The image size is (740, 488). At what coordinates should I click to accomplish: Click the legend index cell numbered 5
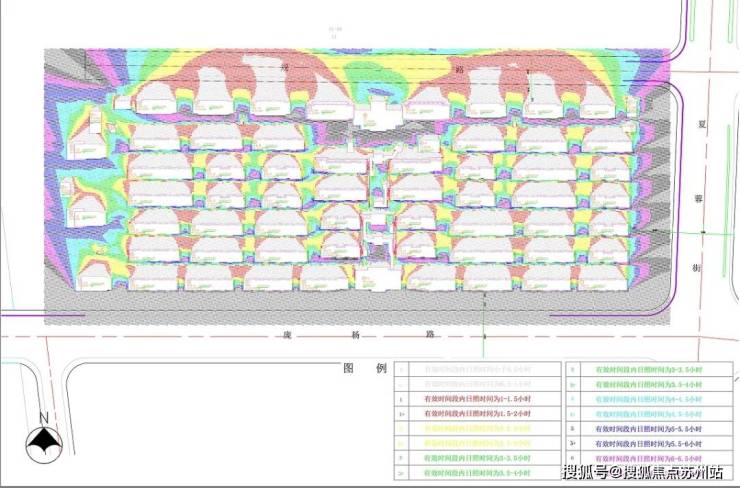click(571, 427)
